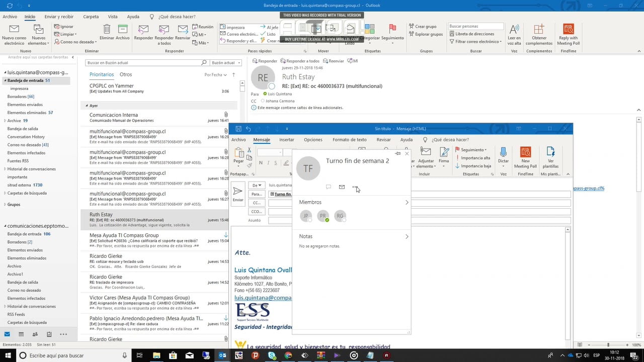Image resolution: width=644 pixels, height=362 pixels.
Task: Click Adjuntar elemento in message window
Action: click(426, 157)
